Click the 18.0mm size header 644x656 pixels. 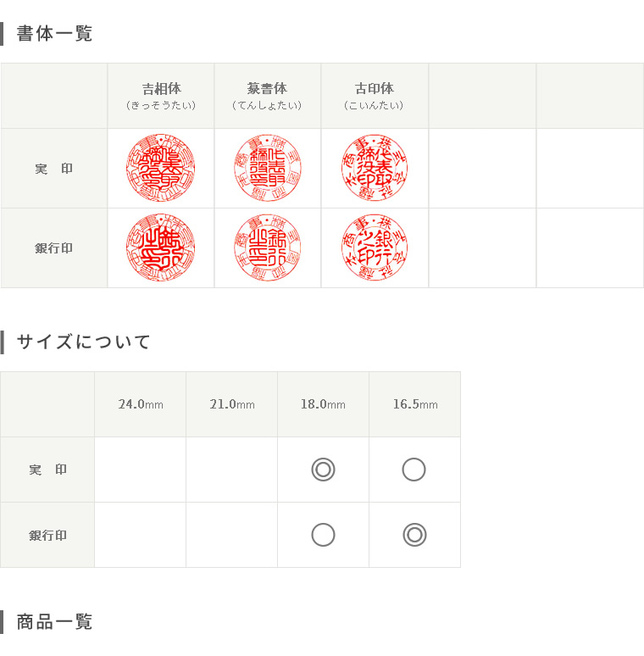(x=323, y=404)
